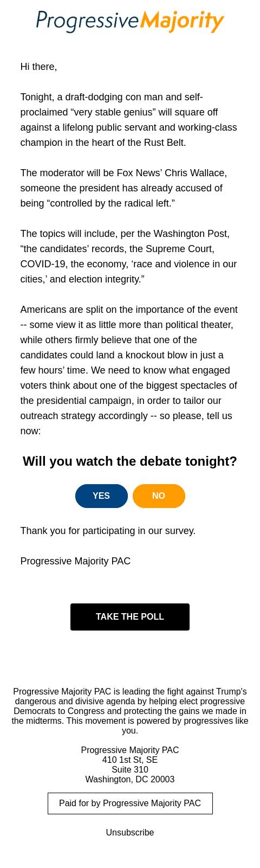The image size is (260, 868).
Task: Click the Progressive Majority PAC signature line
Action: click(x=75, y=561)
